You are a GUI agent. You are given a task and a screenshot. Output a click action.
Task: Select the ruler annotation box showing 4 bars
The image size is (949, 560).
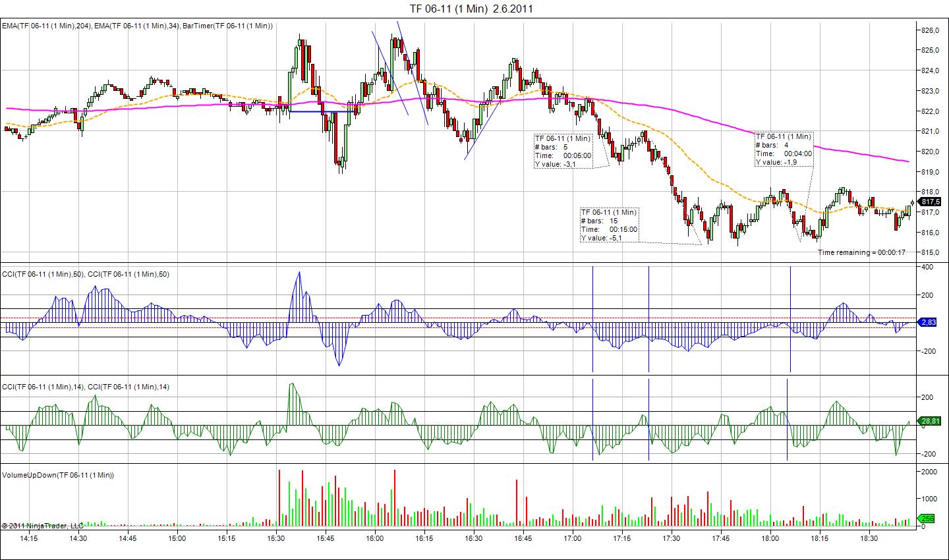click(x=784, y=149)
